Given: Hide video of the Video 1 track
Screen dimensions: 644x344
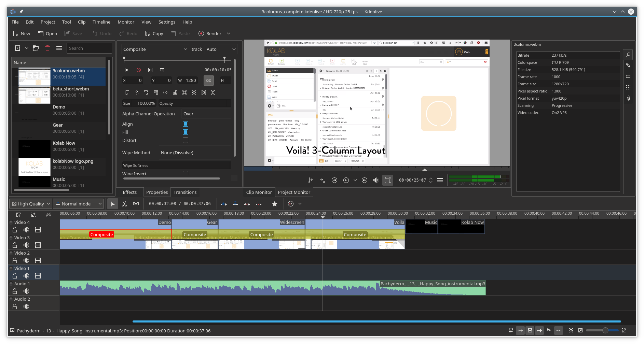Looking at the screenshot, I should click(x=38, y=276).
